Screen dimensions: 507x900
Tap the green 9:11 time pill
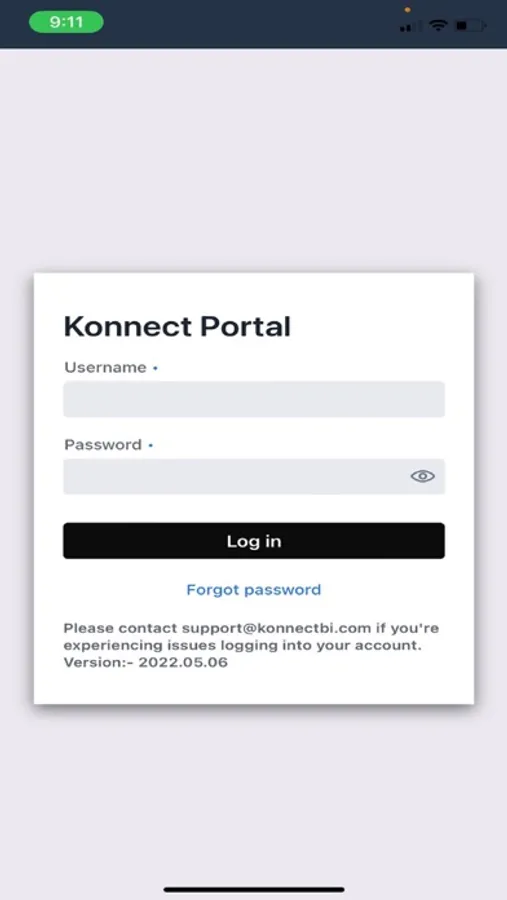66,22
